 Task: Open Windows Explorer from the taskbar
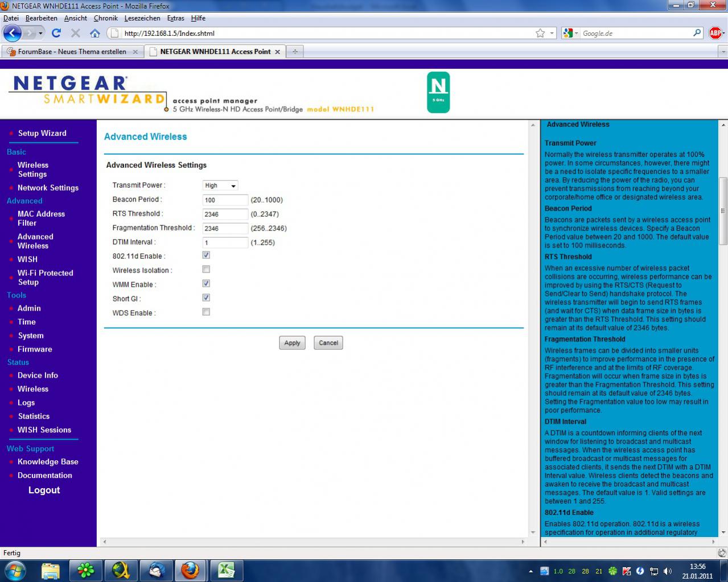[x=51, y=569]
